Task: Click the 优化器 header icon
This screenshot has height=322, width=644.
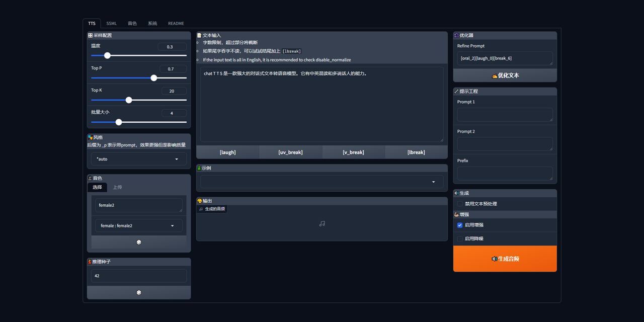Action: pyautogui.click(x=456, y=36)
